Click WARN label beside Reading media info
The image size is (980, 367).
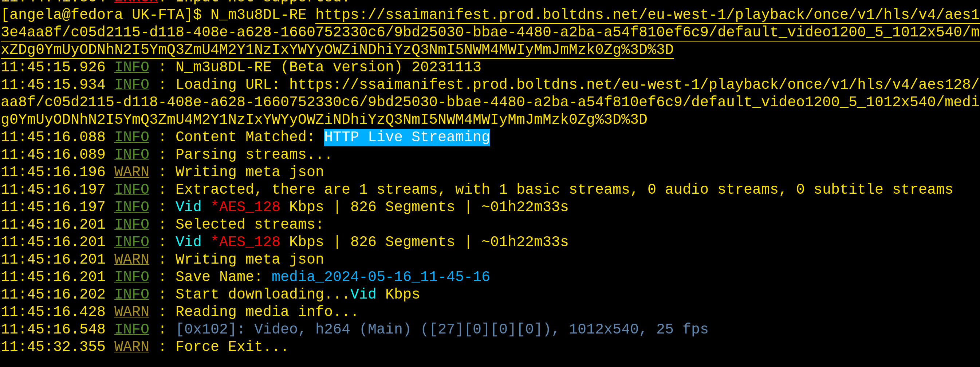[x=131, y=312]
